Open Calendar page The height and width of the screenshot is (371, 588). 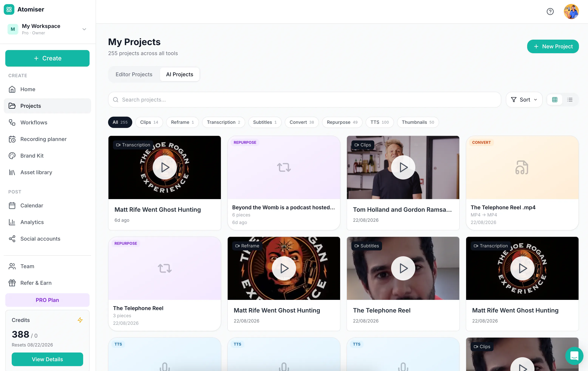pyautogui.click(x=47, y=205)
